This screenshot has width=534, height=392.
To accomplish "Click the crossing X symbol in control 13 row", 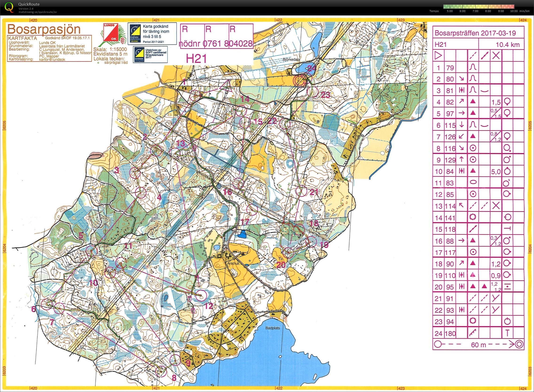I will click(x=496, y=206).
